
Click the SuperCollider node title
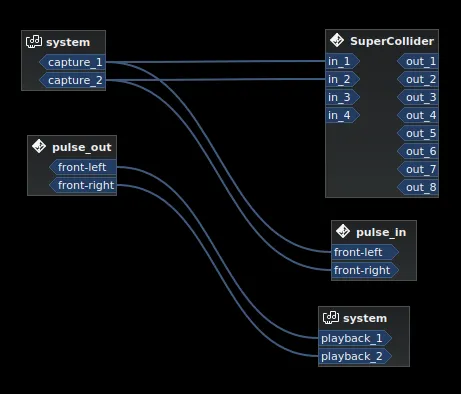tap(392, 41)
